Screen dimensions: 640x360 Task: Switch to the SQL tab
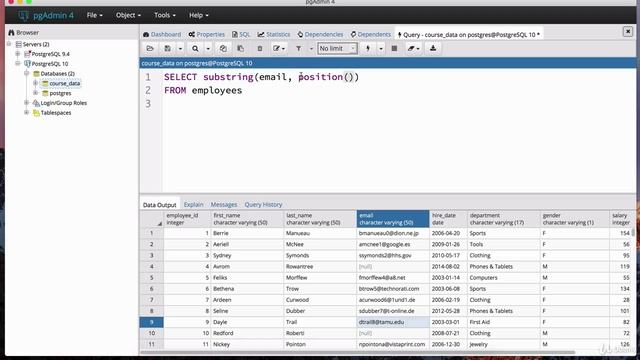pos(241,34)
